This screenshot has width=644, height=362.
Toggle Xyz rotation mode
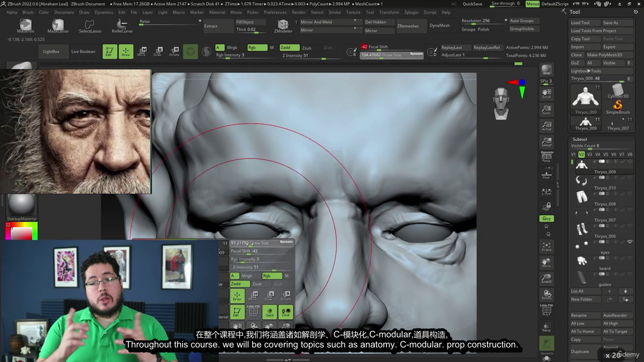tap(546, 219)
